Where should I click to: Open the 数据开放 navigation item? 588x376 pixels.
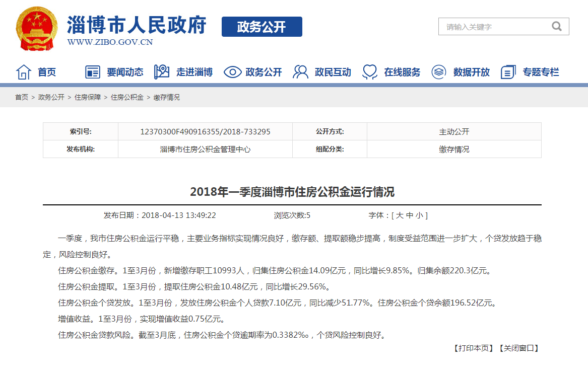[472, 72]
